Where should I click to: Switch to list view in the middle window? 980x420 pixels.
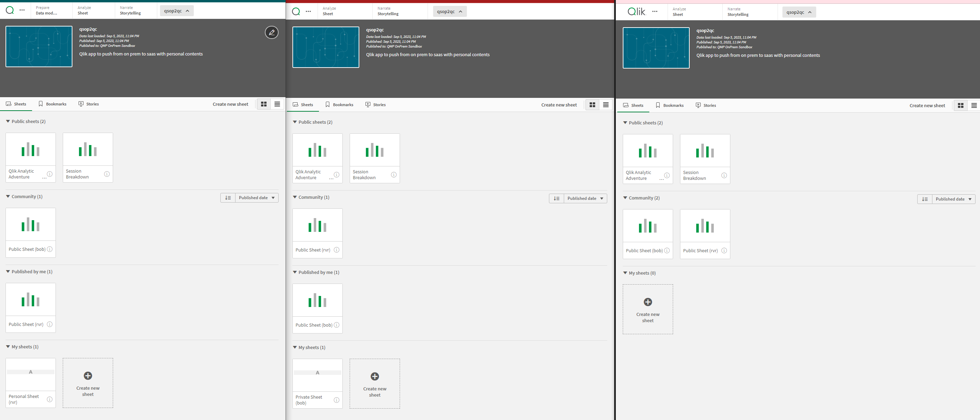606,105
